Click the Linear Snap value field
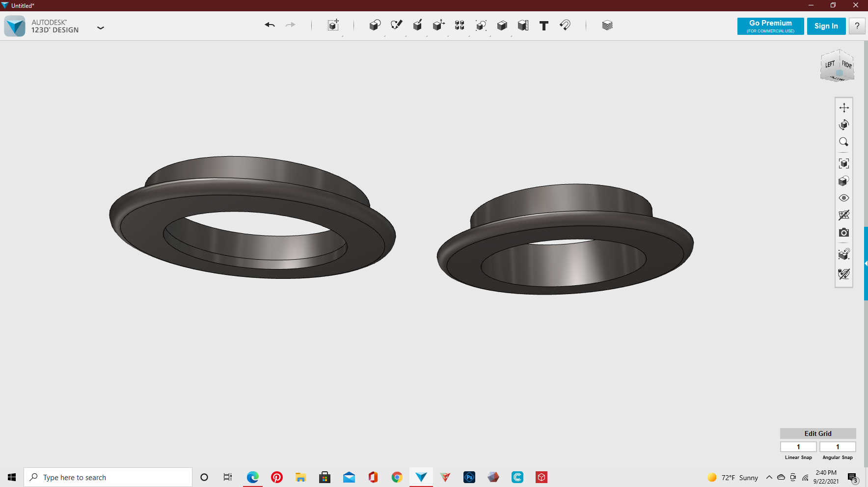Image resolution: width=868 pixels, height=487 pixels. (798, 447)
